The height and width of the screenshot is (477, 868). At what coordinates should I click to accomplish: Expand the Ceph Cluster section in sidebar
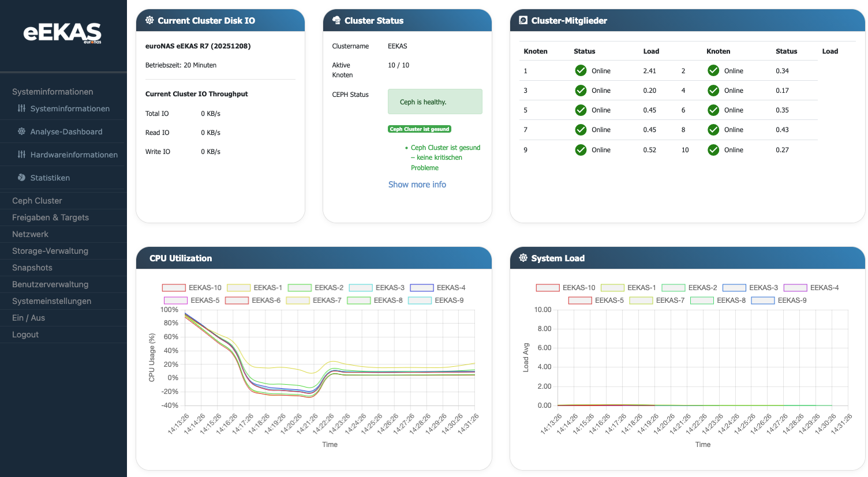36,201
